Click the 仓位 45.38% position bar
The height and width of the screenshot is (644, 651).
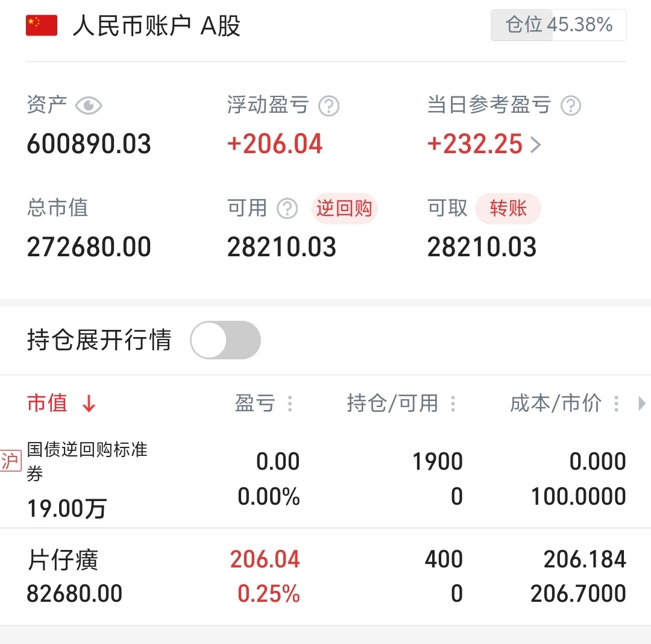(558, 25)
